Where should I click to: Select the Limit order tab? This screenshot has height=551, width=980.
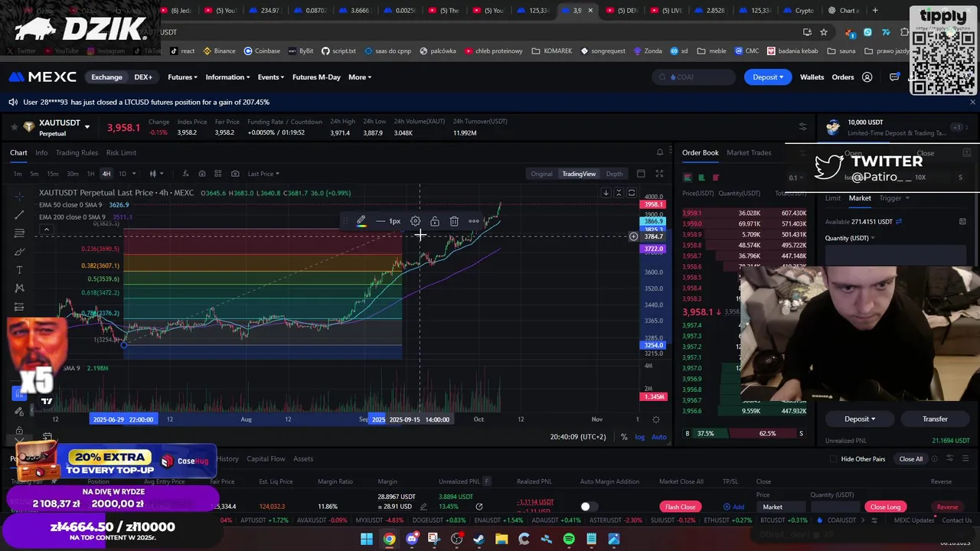[x=833, y=198]
